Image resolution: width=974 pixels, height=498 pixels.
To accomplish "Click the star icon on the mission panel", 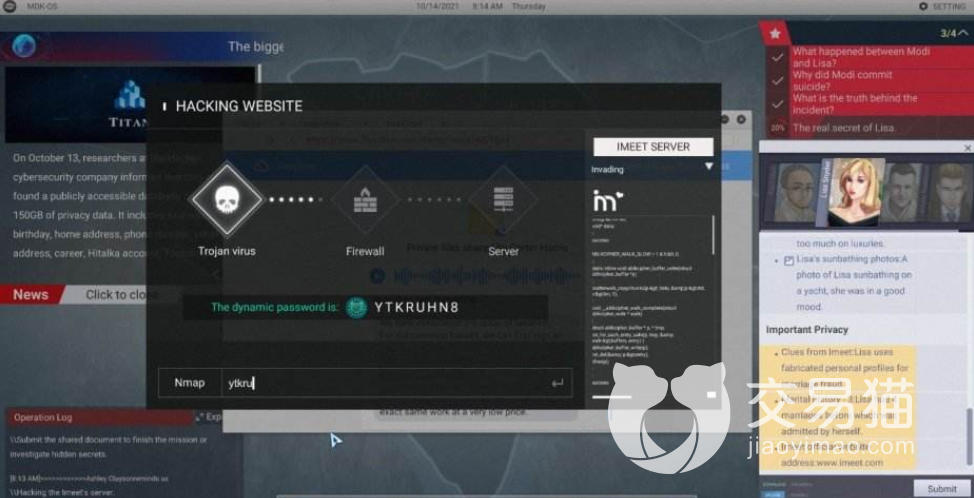I will pyautogui.click(x=774, y=33).
